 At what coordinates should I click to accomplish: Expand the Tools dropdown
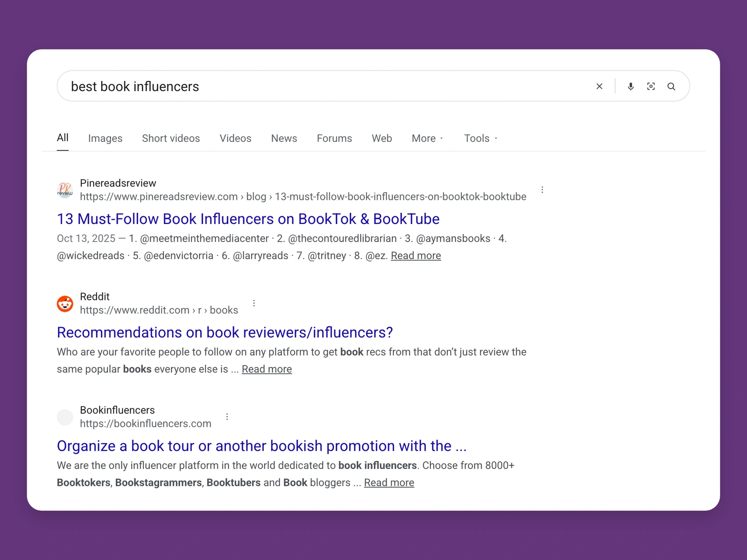pos(480,138)
